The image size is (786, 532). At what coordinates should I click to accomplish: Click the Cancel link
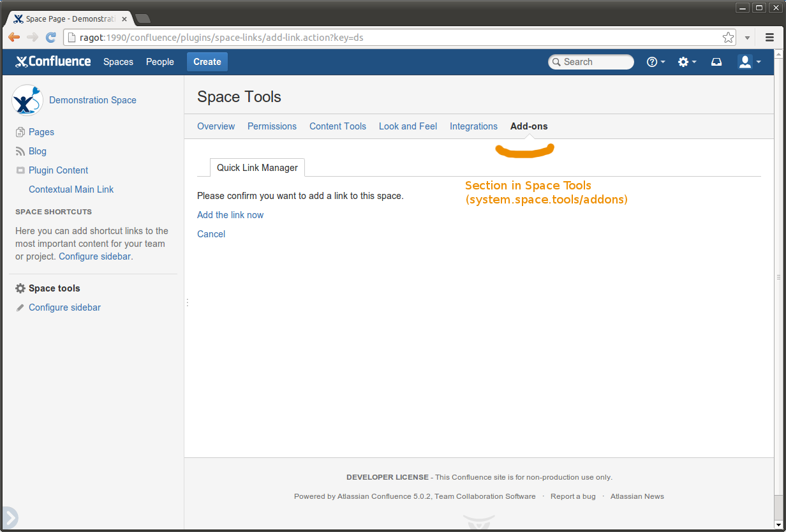coord(211,234)
